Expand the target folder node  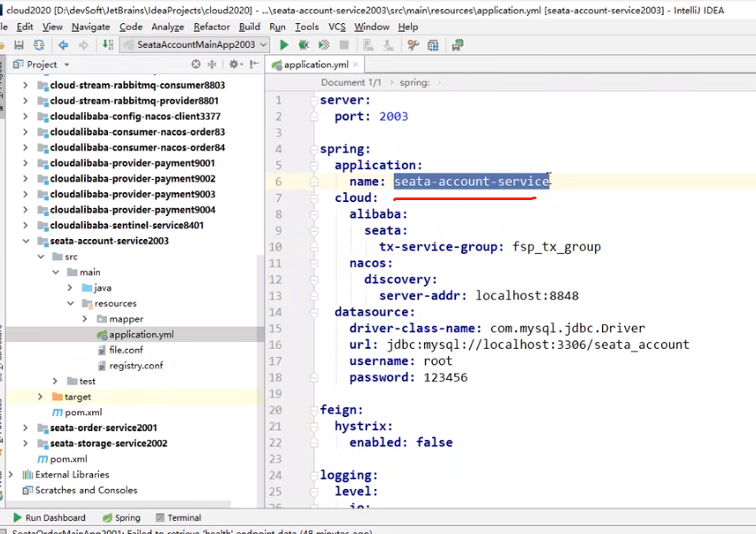(x=41, y=397)
